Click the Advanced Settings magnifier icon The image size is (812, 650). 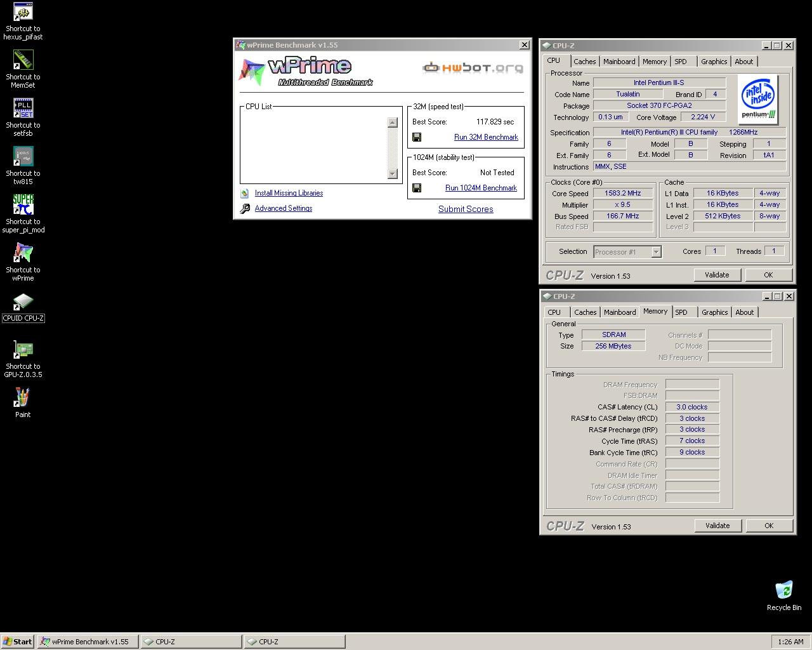coord(245,209)
